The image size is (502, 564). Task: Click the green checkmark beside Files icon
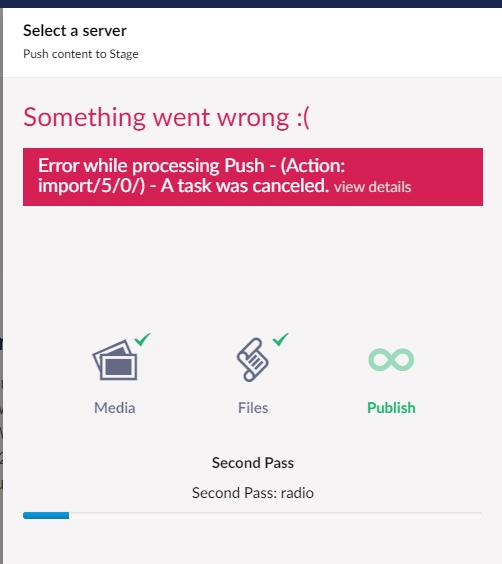[x=280, y=340]
